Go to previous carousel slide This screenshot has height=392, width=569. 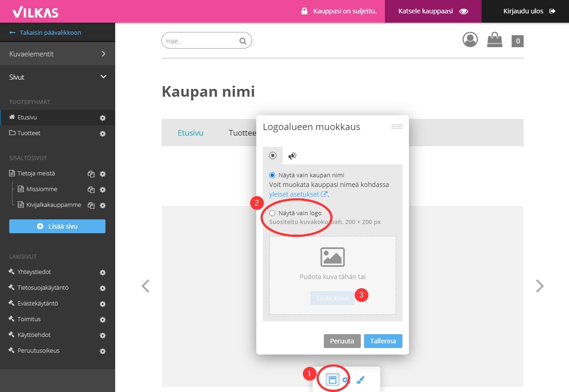146,286
